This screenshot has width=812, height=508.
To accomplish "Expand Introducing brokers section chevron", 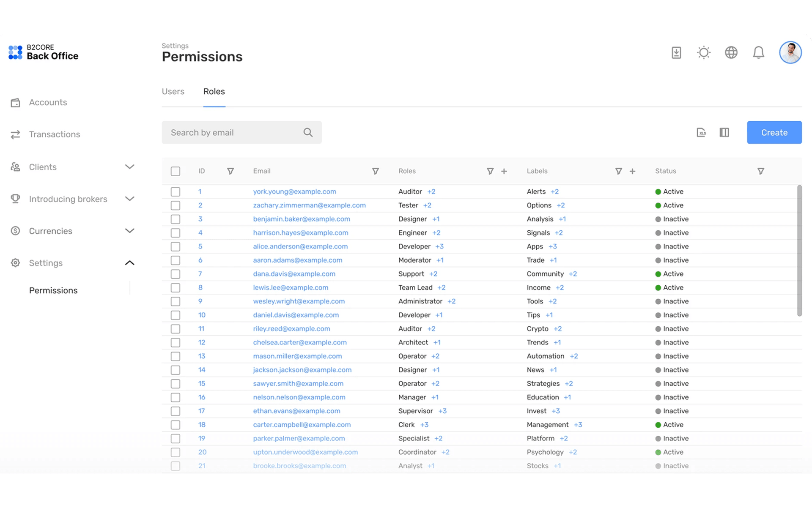I will [129, 199].
